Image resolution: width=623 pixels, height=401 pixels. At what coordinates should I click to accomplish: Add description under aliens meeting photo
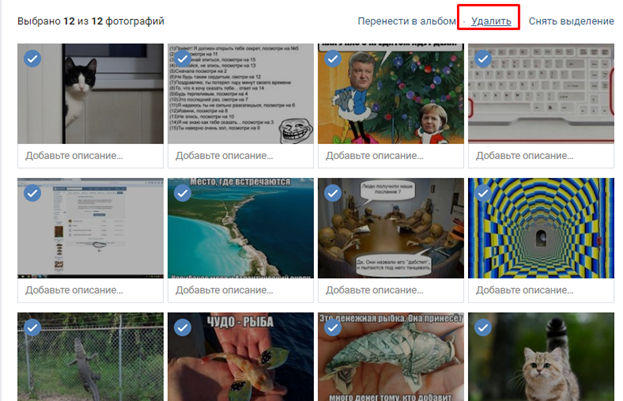[x=391, y=290]
